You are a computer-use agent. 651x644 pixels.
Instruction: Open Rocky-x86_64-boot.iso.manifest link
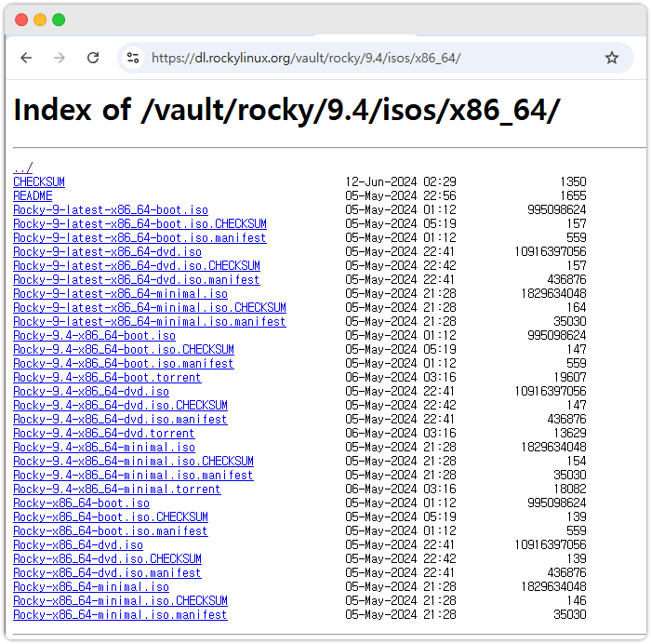pos(111,531)
